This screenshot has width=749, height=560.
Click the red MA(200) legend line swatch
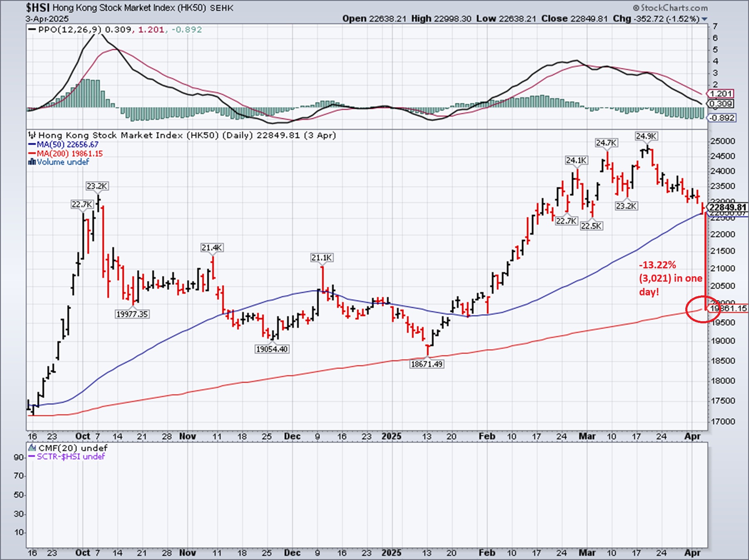[32, 154]
